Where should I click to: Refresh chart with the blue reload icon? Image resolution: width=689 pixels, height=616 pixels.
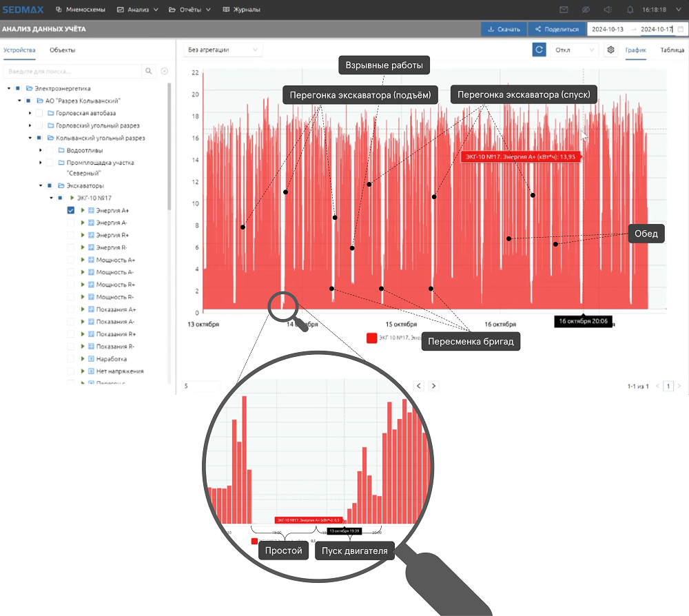click(x=539, y=50)
